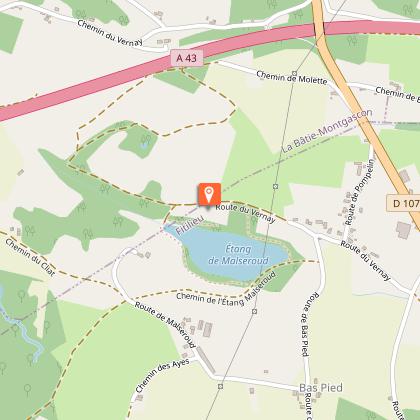
Task: Click the Route du Vernay label beside the pin
Action: 245,213
